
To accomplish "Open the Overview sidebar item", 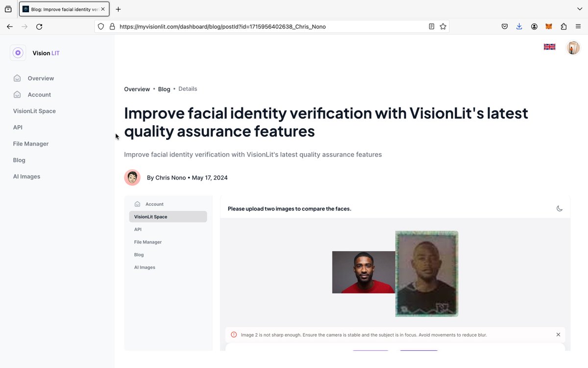I will [x=41, y=78].
